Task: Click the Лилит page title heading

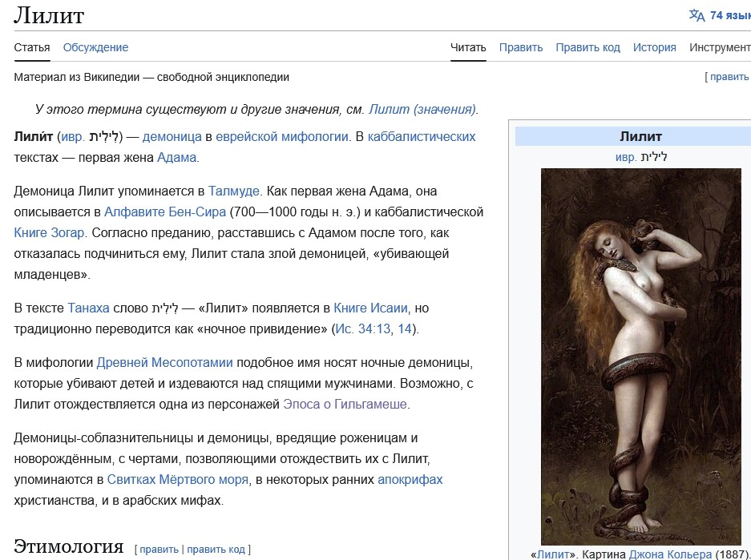Action: pyautogui.click(x=49, y=15)
